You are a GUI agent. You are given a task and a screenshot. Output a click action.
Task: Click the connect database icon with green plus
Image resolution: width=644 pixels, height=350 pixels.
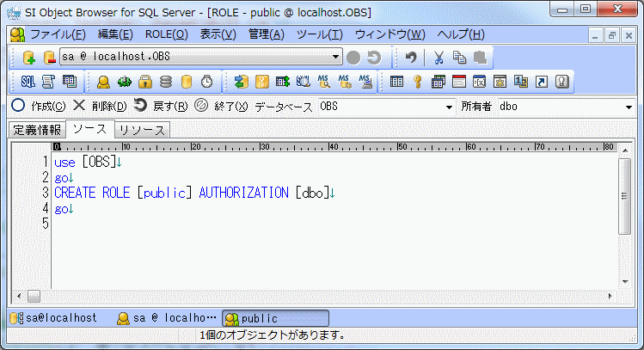click(x=28, y=58)
